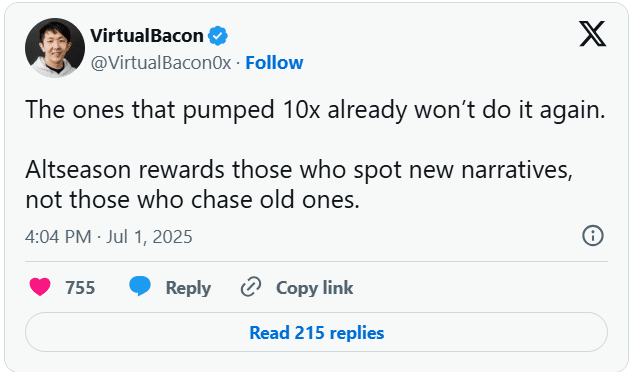Click the 'pumped 10x already' tweet sentence

tap(315, 110)
